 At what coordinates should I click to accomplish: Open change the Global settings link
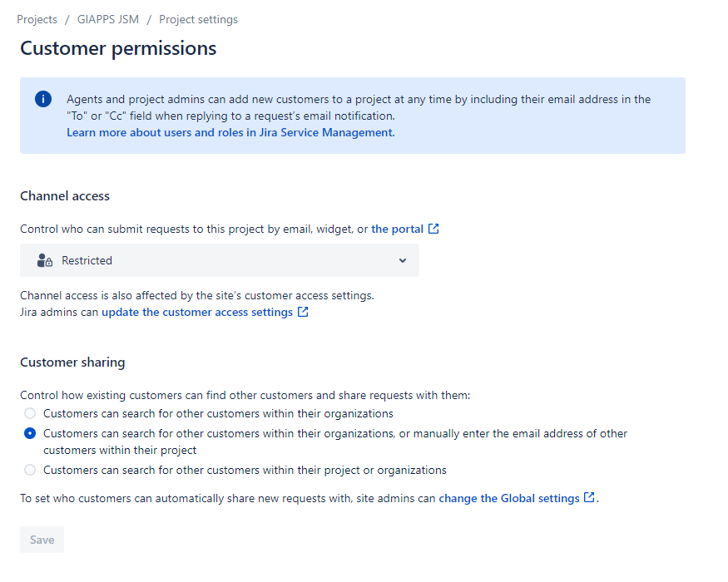coord(509,498)
